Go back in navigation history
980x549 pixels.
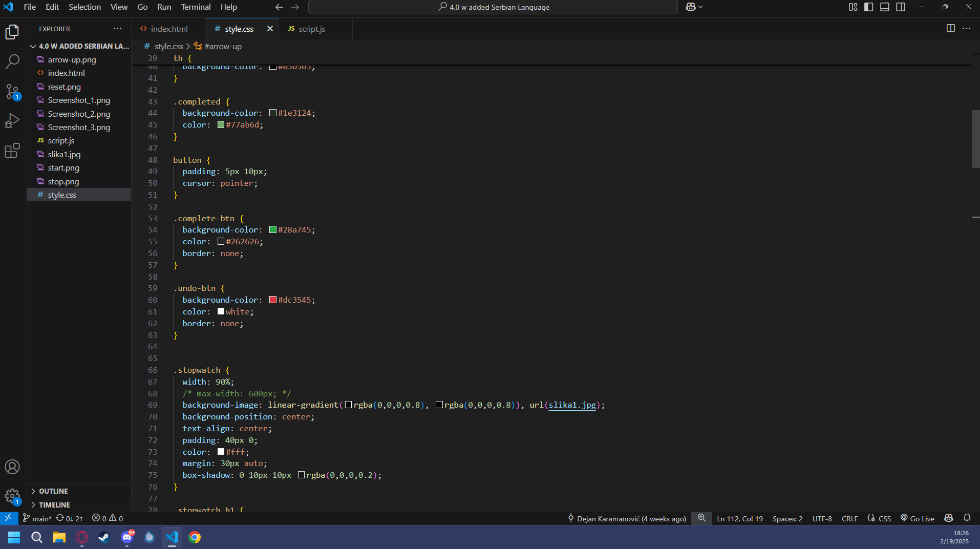(x=279, y=7)
